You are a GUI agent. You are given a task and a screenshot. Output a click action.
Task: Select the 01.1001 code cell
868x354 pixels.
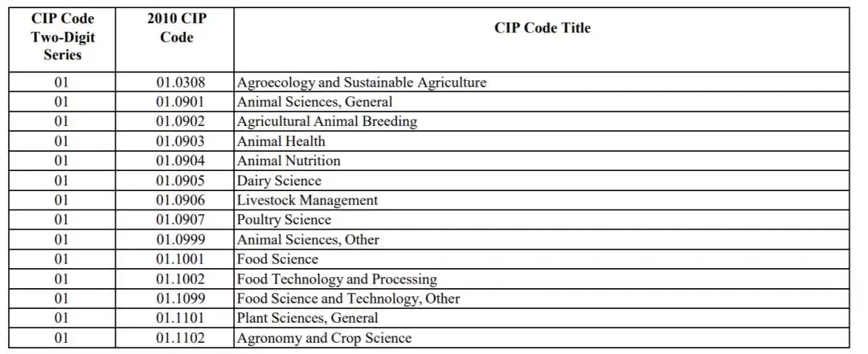180,258
